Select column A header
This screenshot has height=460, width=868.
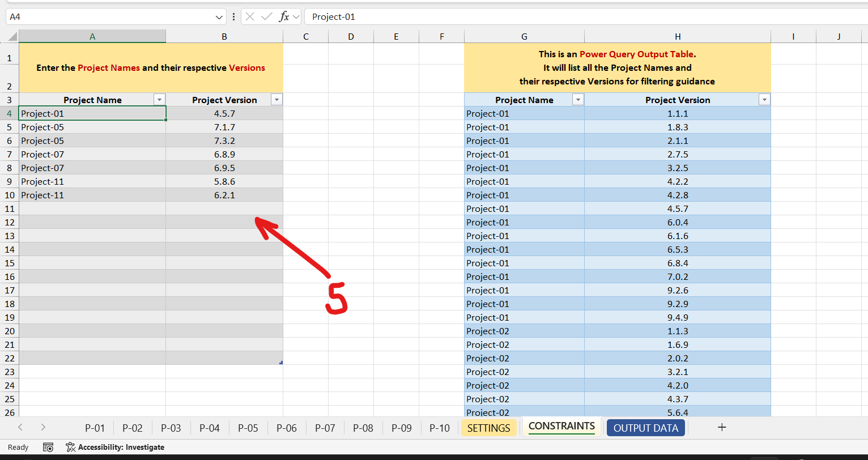92,37
